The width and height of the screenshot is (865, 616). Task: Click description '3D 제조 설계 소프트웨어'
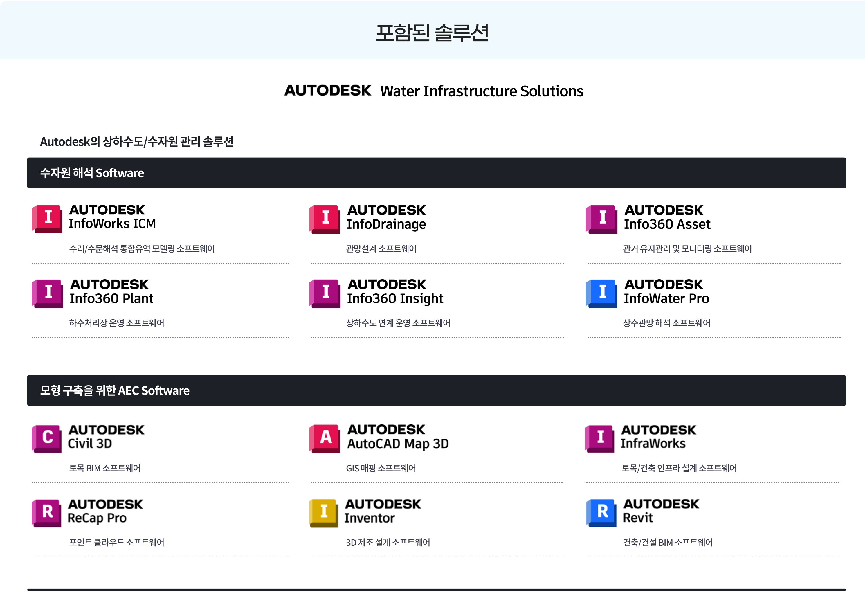388,543
